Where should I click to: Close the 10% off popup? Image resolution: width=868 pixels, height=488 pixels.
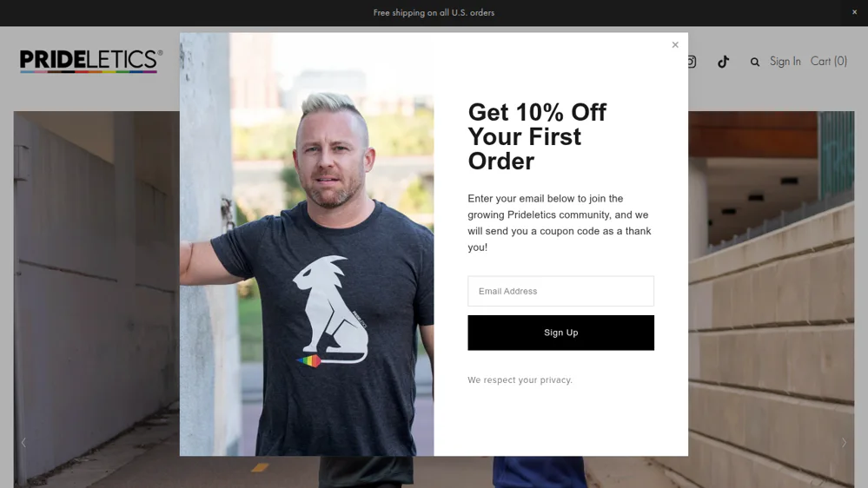675,45
